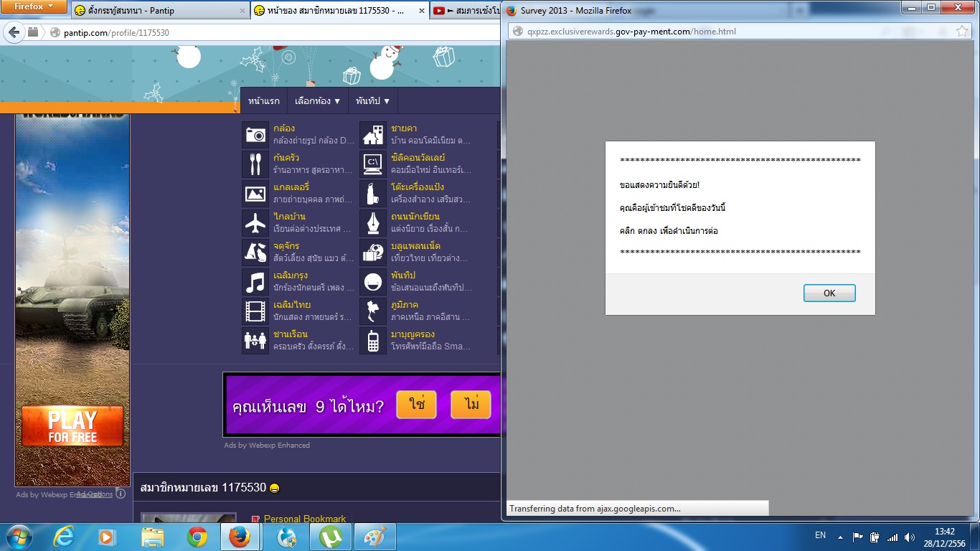Click the tab groups icon beside the back button

33,32
